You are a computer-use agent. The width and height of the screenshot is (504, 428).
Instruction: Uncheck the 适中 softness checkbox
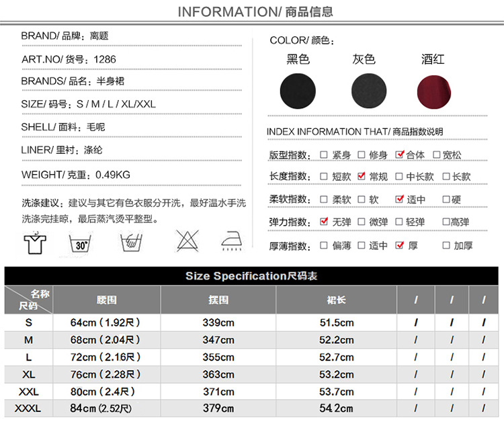(399, 199)
